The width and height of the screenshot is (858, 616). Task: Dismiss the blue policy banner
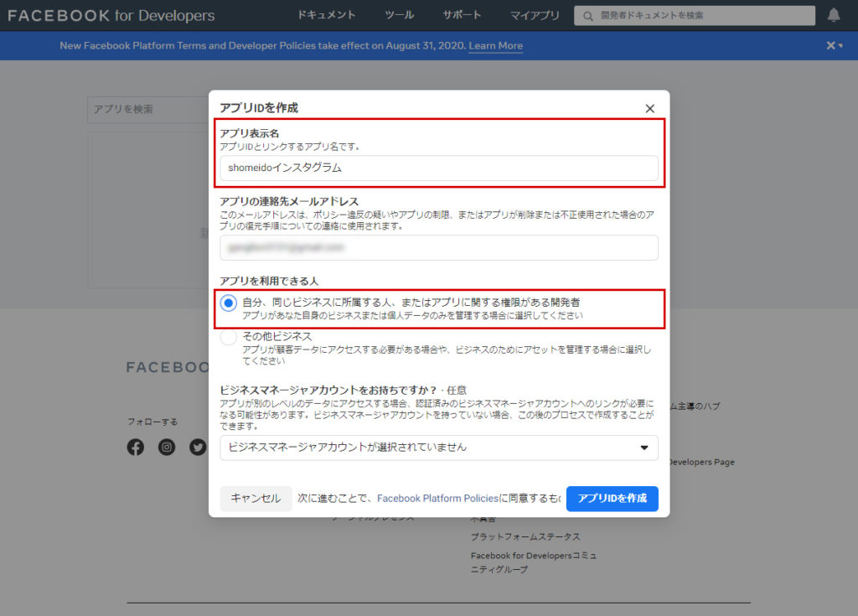(x=830, y=45)
